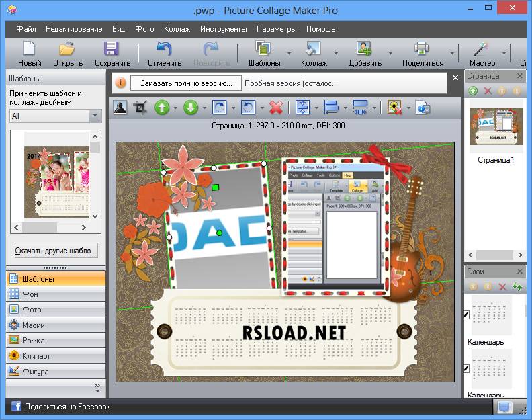The image size is (532, 420).
Task: Switch to the Фон sidebar tab
Action: click(56, 294)
